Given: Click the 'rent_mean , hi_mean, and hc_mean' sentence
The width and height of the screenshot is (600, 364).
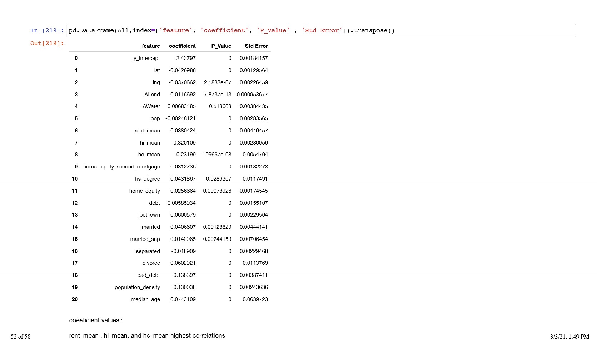Looking at the screenshot, I should [147, 335].
